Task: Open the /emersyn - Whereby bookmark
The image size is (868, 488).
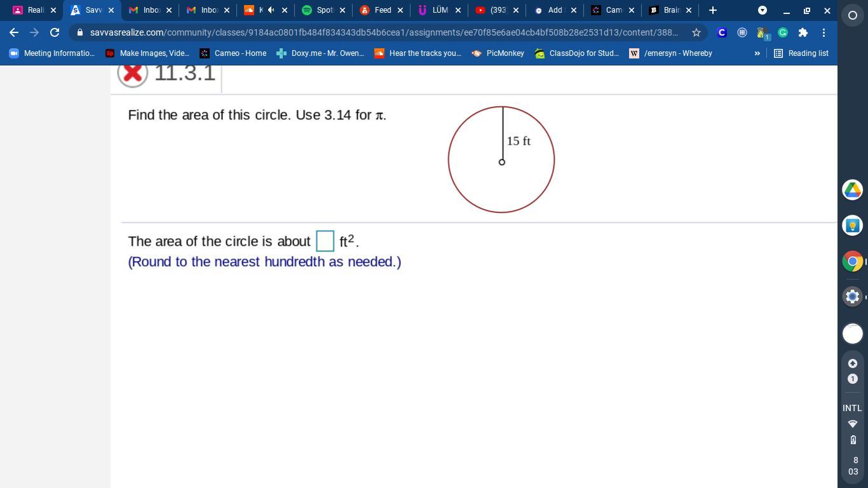Action: tap(670, 53)
